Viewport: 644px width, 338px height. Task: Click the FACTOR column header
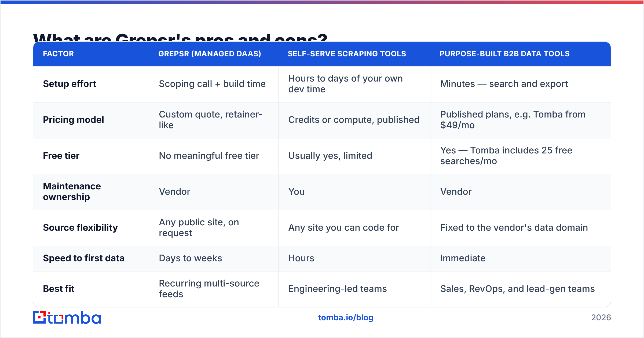click(x=58, y=54)
